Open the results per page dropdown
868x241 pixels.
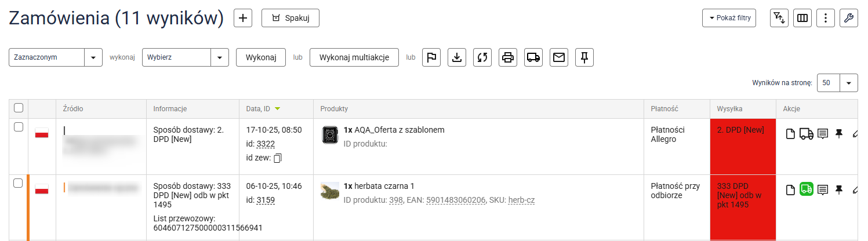coord(837,83)
